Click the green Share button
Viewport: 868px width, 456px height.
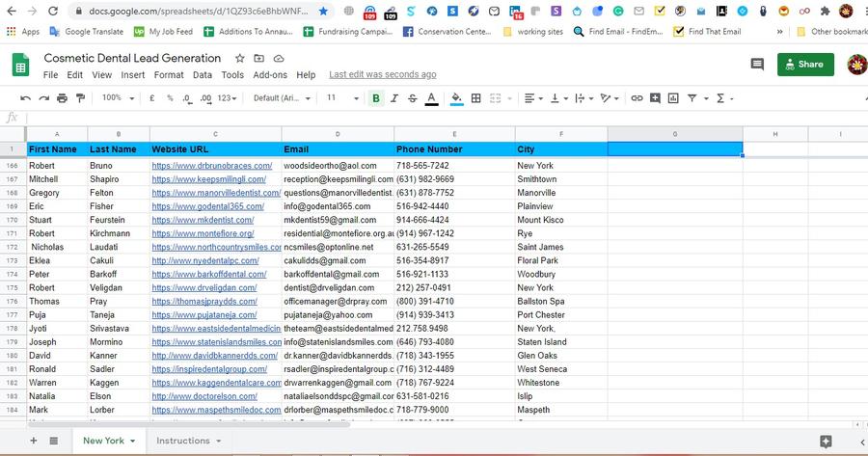point(805,65)
